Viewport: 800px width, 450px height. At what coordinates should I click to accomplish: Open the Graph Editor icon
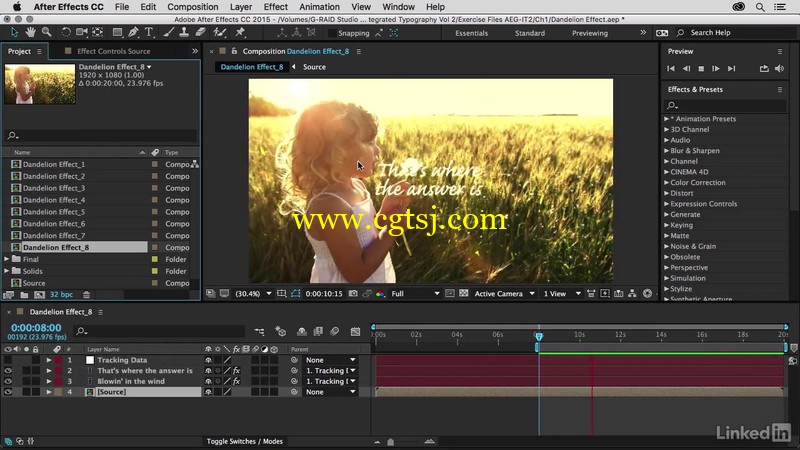click(355, 332)
